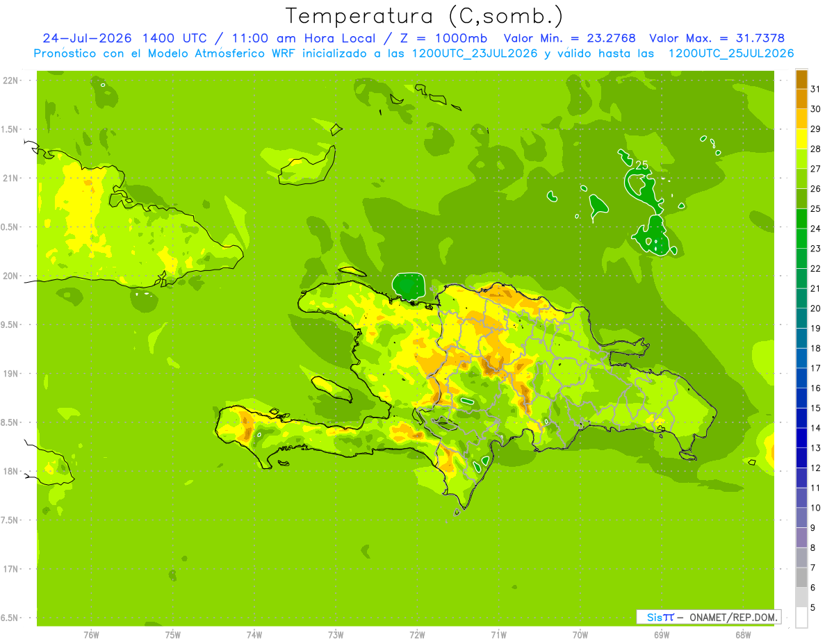Click the blue colorbar swatch between 15 and 16

tap(801, 398)
